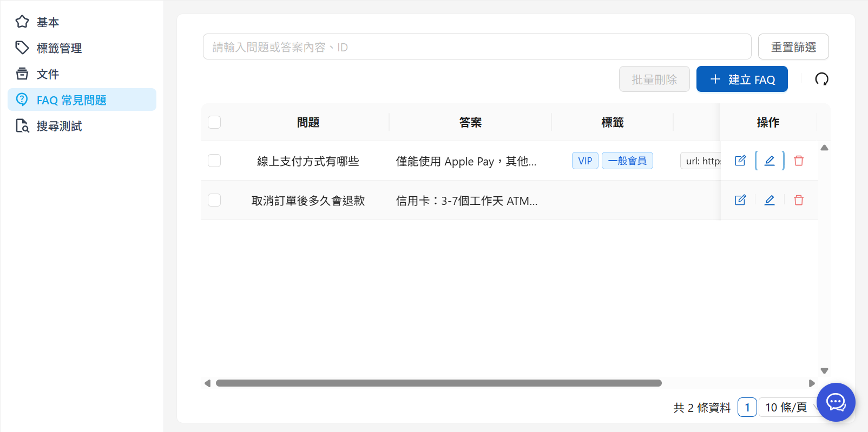This screenshot has width=868, height=432.
Task: Click the horizontal scrollbar thumb
Action: pos(438,383)
